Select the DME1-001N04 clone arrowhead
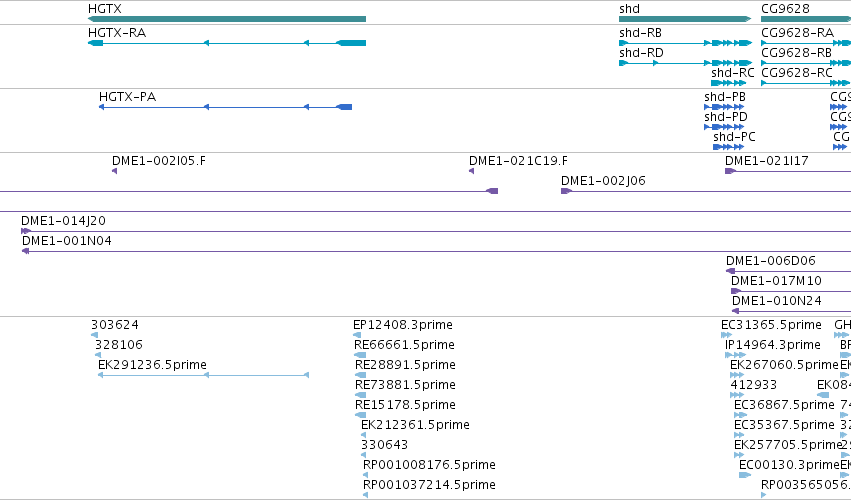Image resolution: width=851 pixels, height=500 pixels. point(25,251)
